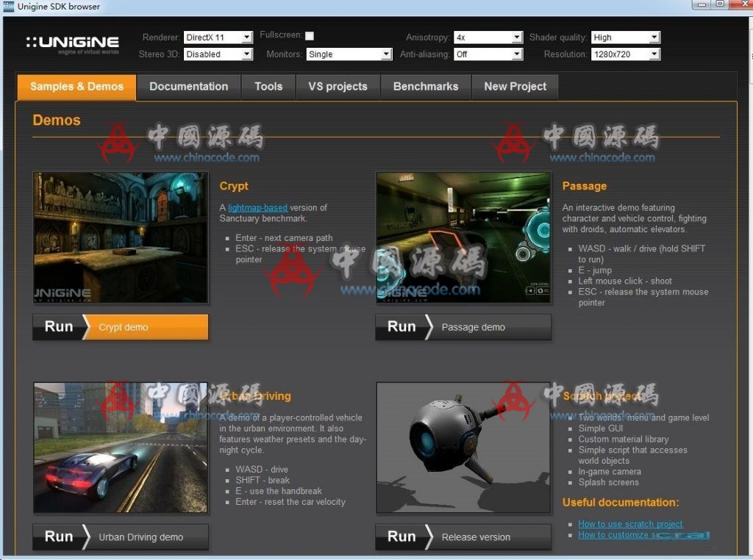Click the Unigine logo in the header
This screenshot has height=560, width=753.
[x=73, y=45]
